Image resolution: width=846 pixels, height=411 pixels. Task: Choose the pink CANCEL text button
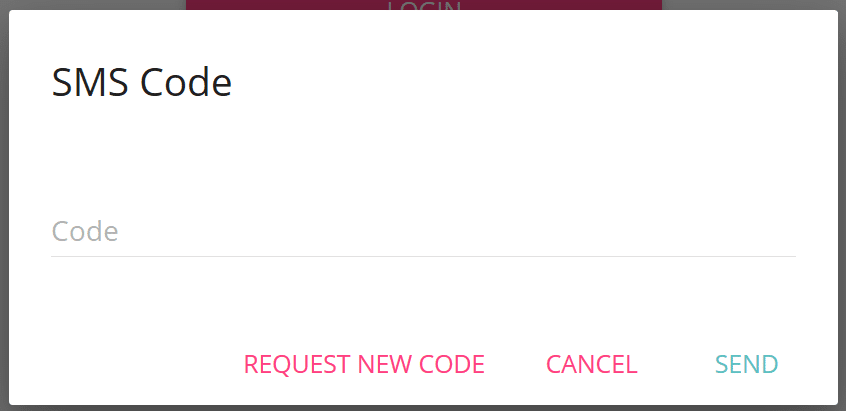(592, 365)
